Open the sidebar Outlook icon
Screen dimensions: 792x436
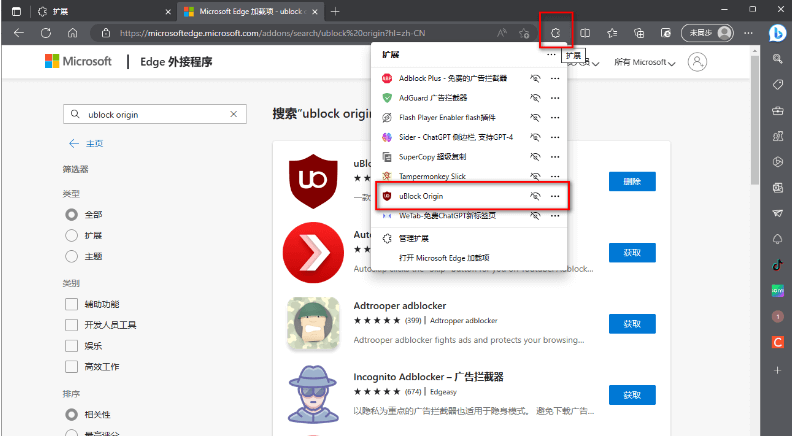point(778,187)
